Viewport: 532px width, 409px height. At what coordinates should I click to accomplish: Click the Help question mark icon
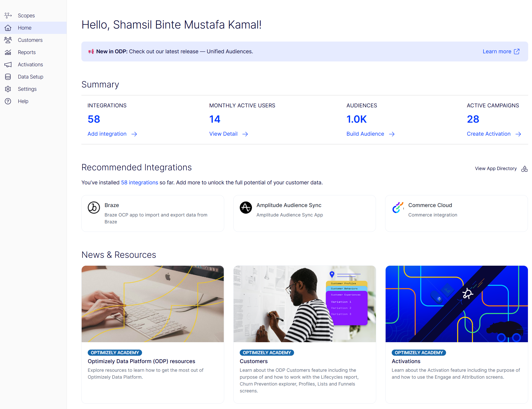click(8, 101)
